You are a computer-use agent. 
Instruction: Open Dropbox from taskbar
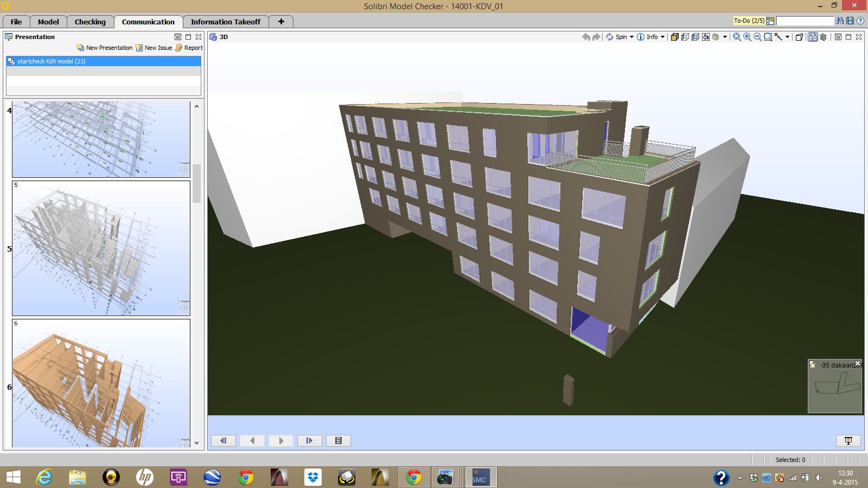click(313, 477)
